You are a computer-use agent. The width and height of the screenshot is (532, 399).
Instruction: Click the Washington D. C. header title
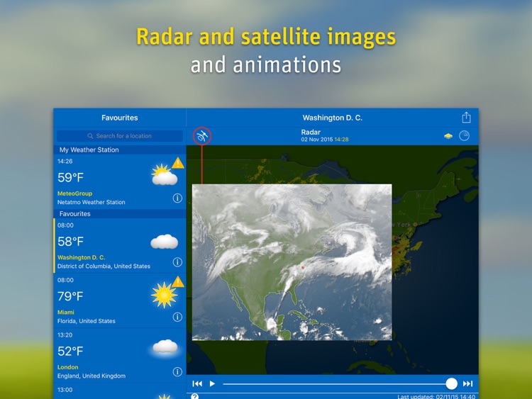coord(333,118)
